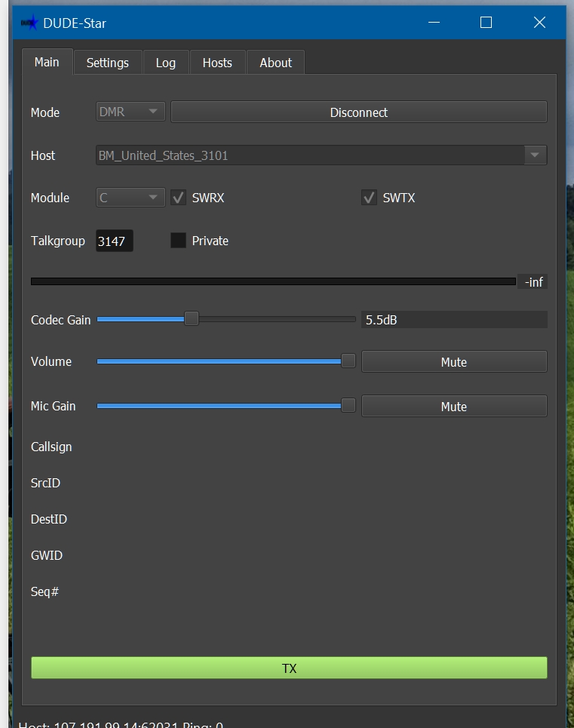Viewport: 574px width, 728px height.
Task: Click the Codec Gain slider handle
Action: (x=192, y=319)
